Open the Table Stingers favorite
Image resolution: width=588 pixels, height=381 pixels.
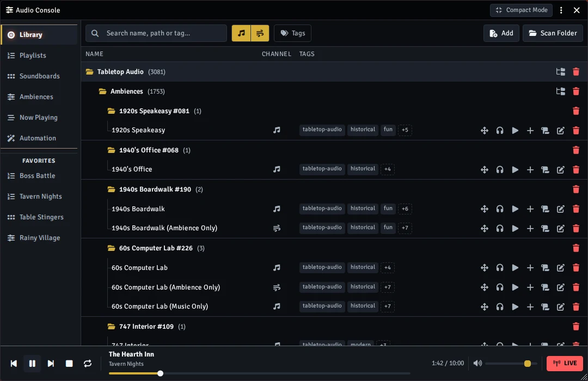(x=39, y=217)
